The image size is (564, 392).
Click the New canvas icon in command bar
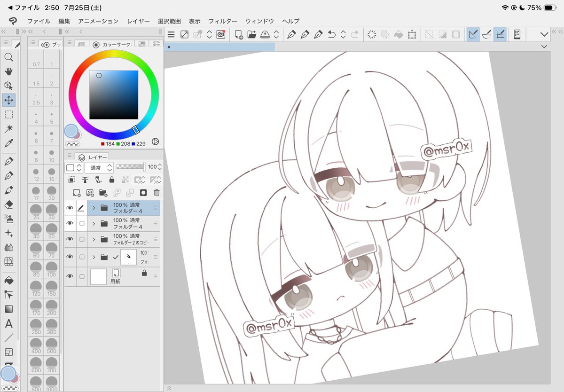(x=239, y=34)
